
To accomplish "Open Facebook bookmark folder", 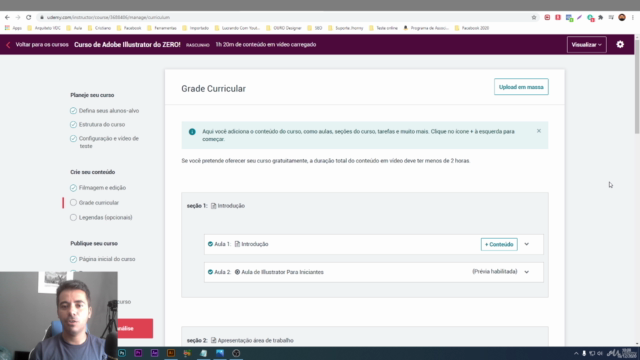I will 129,28.
